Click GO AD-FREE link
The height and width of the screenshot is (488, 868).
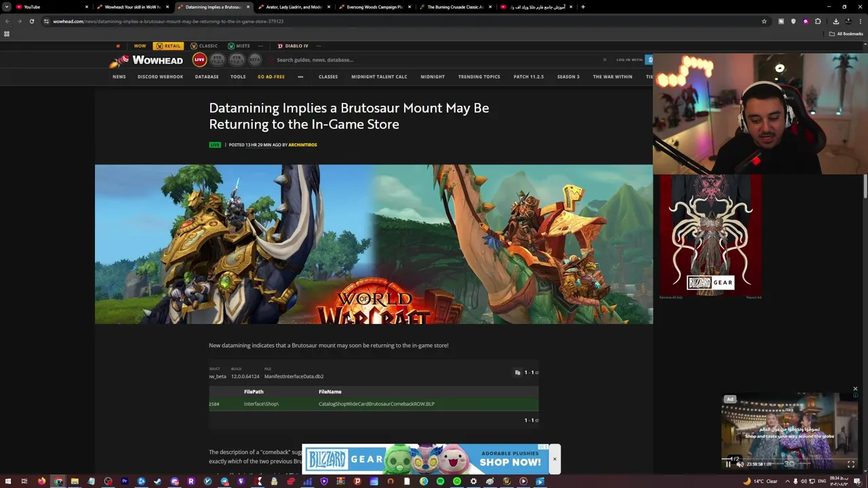[x=271, y=77]
